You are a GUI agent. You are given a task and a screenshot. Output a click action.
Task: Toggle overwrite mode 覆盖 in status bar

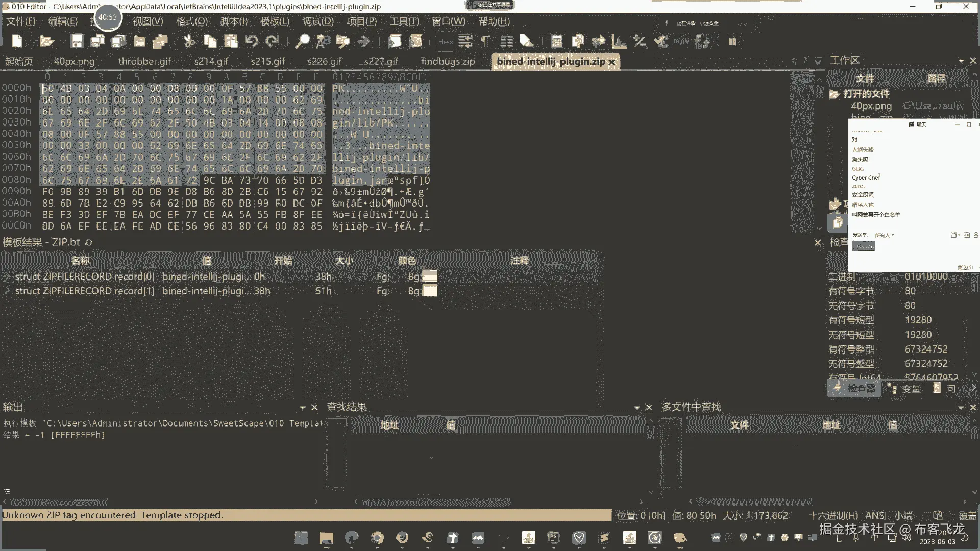967,515
